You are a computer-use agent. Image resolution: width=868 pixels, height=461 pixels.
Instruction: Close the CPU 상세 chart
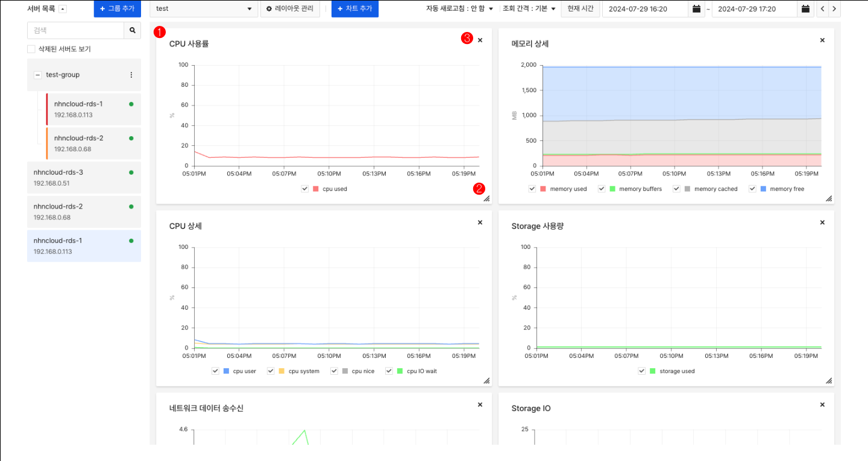(480, 222)
